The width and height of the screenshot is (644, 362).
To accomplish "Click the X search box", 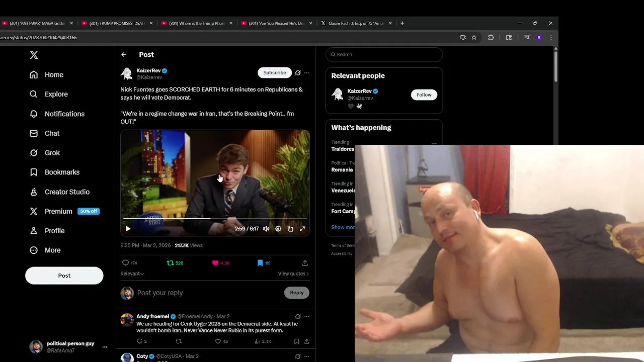I will [x=384, y=54].
